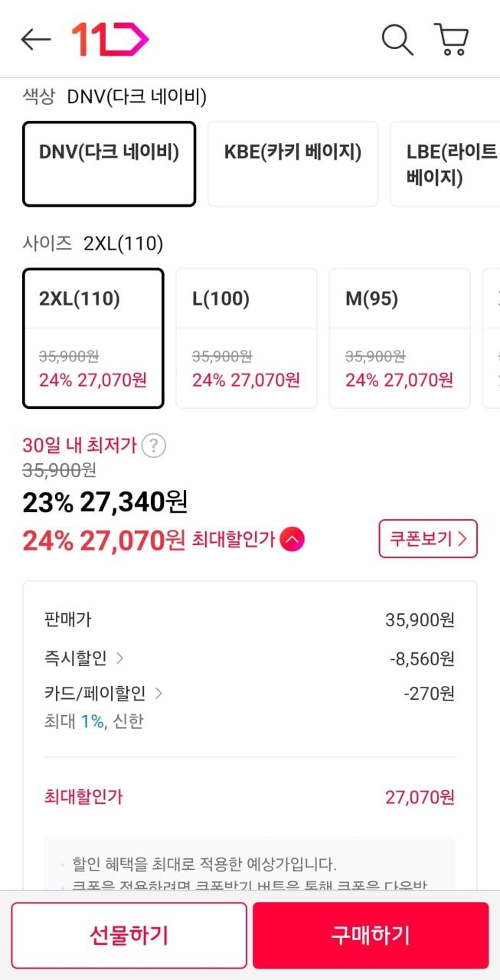Viewport: 500px width, 980px height.
Task: Expand 카드/페이할인 card discount details
Action: (103, 694)
